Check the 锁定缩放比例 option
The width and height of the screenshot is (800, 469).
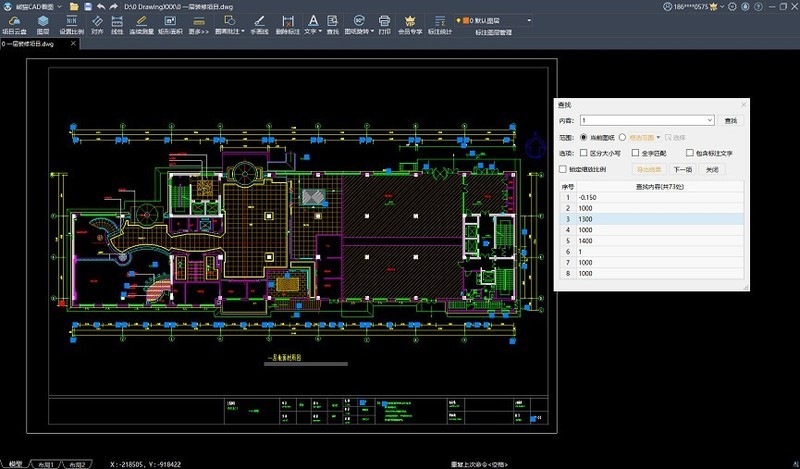(x=563, y=170)
